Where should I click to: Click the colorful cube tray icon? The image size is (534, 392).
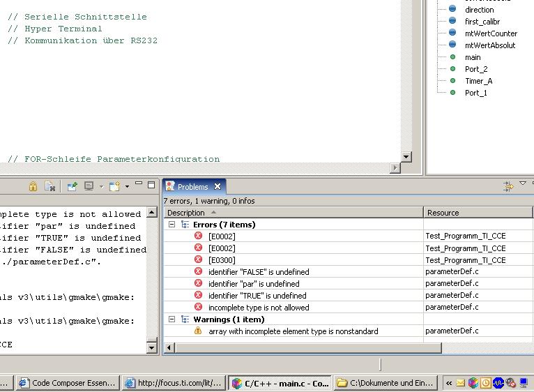[x=473, y=383]
